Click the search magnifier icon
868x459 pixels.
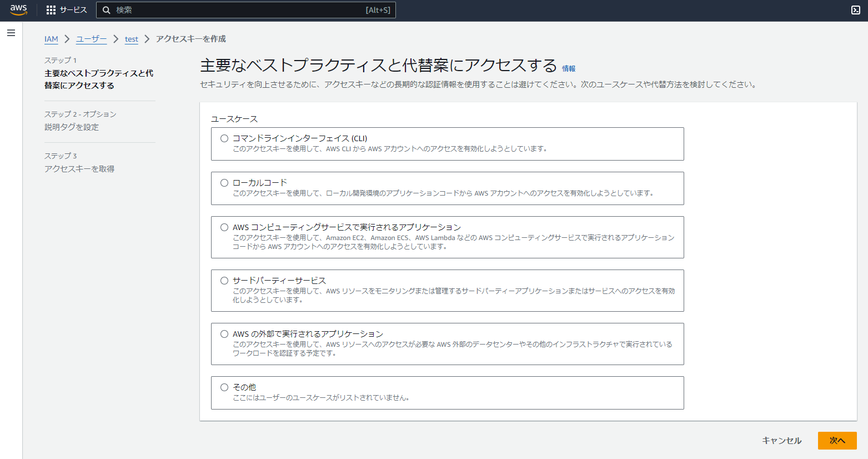pyautogui.click(x=107, y=10)
